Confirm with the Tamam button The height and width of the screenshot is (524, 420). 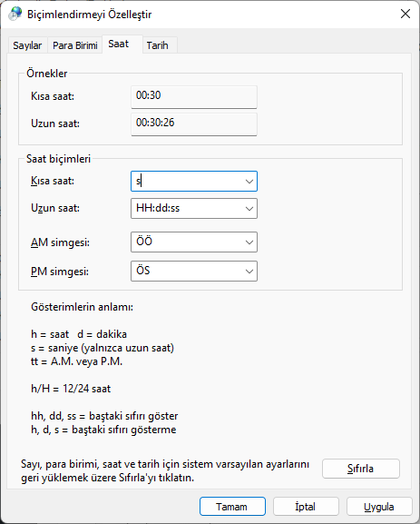point(232,507)
